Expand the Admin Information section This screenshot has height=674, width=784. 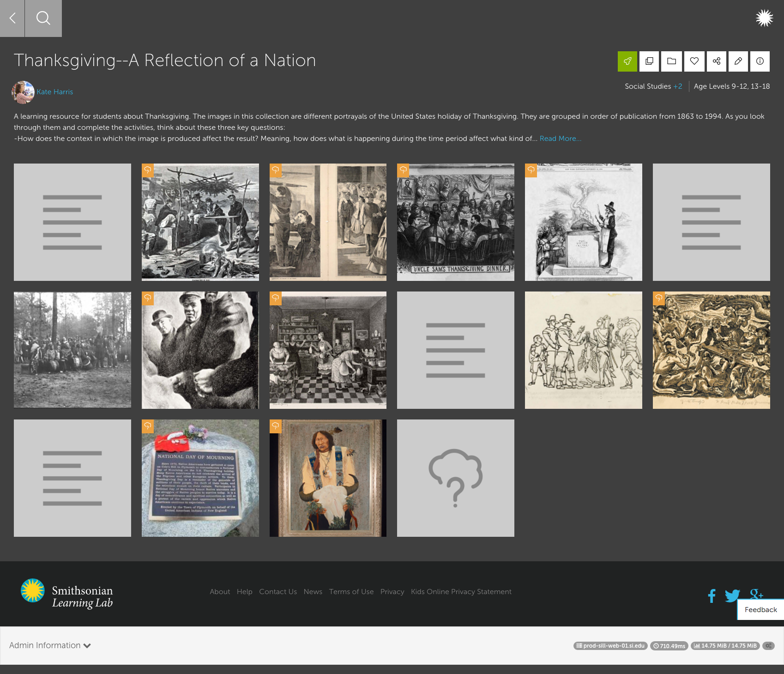50,645
